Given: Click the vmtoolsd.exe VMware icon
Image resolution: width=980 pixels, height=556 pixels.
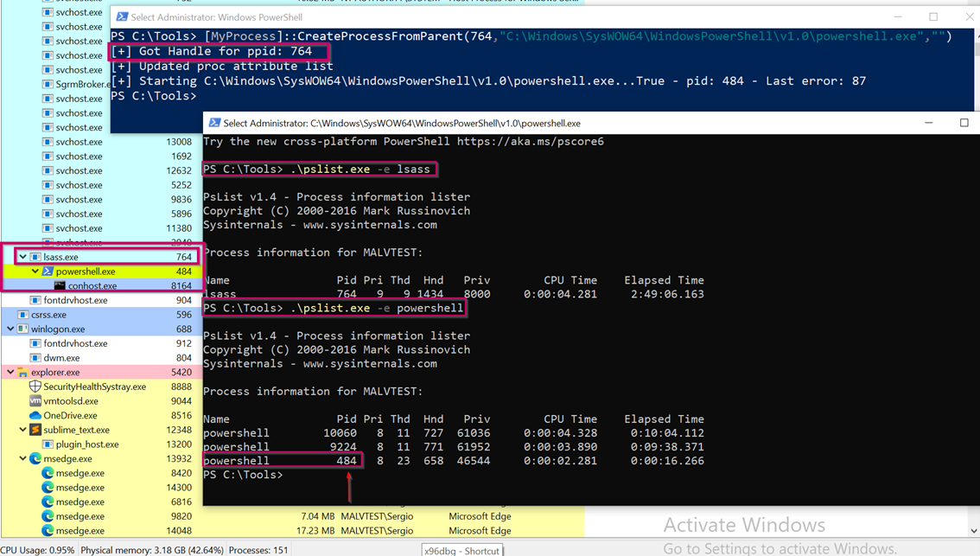Looking at the screenshot, I should tap(35, 401).
